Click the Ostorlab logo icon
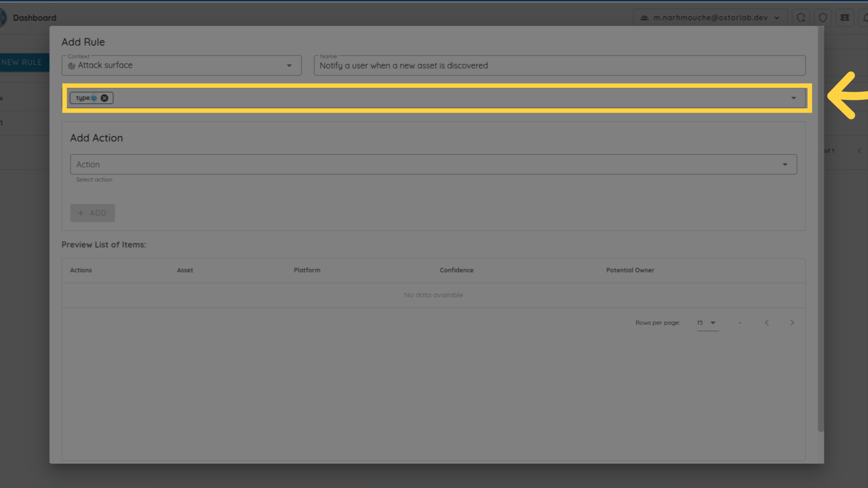Image resolution: width=868 pixels, height=488 pixels. click(x=2, y=18)
